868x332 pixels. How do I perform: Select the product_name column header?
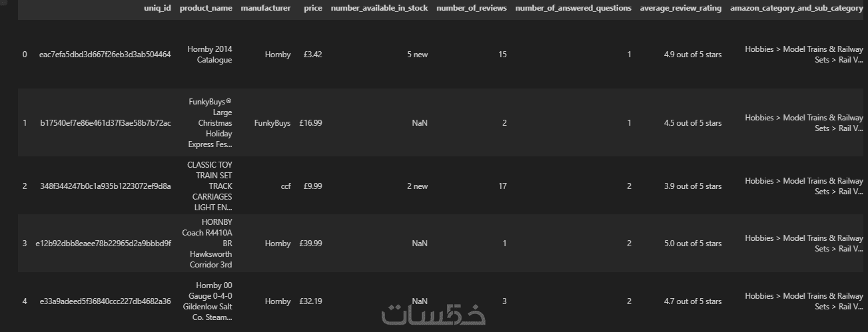tap(206, 8)
